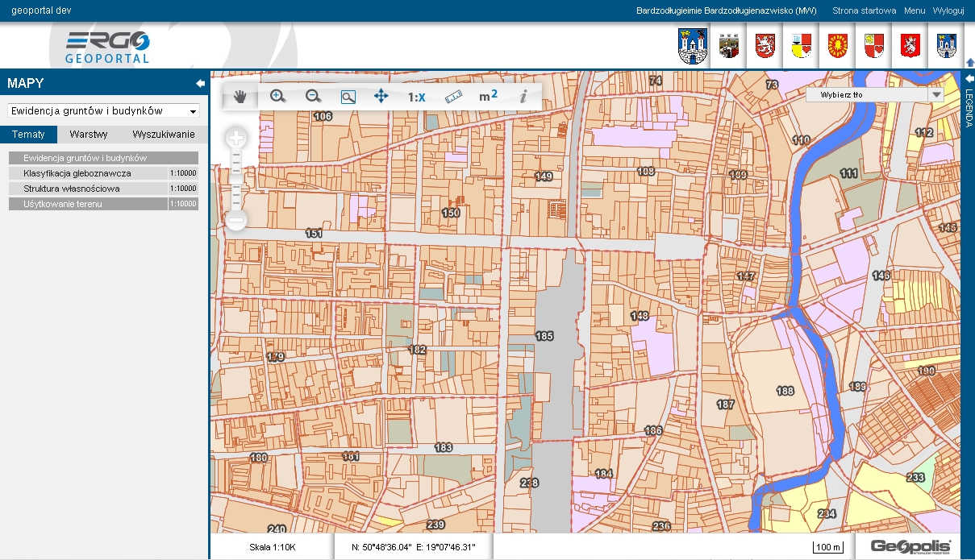
Task: Go to Strona startowa link
Action: 864,11
